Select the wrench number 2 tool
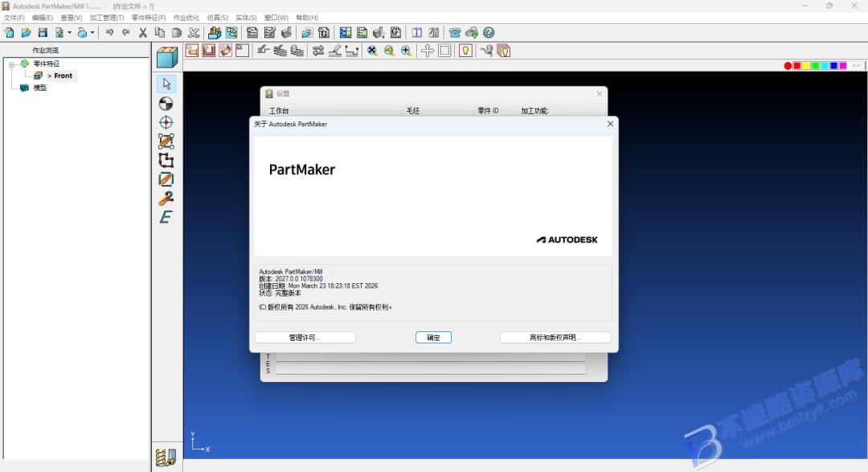Viewport: 868px width, 472px height. click(x=166, y=198)
